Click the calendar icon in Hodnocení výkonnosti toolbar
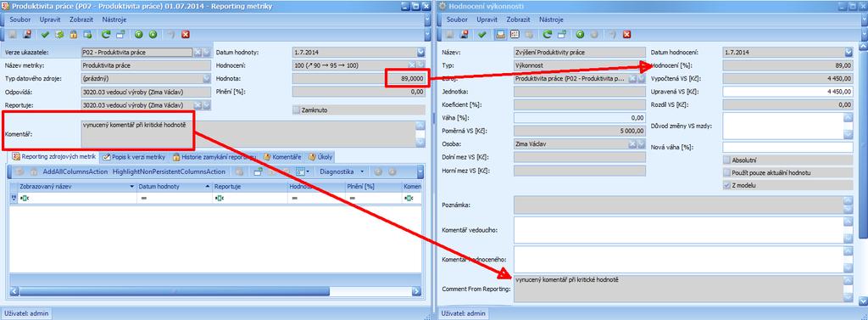This screenshot has width=868, height=320. (x=515, y=35)
